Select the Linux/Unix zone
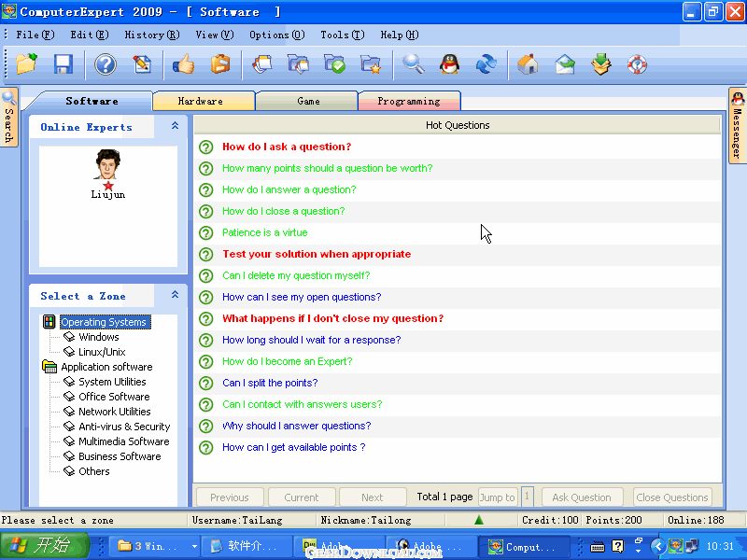 (x=102, y=352)
